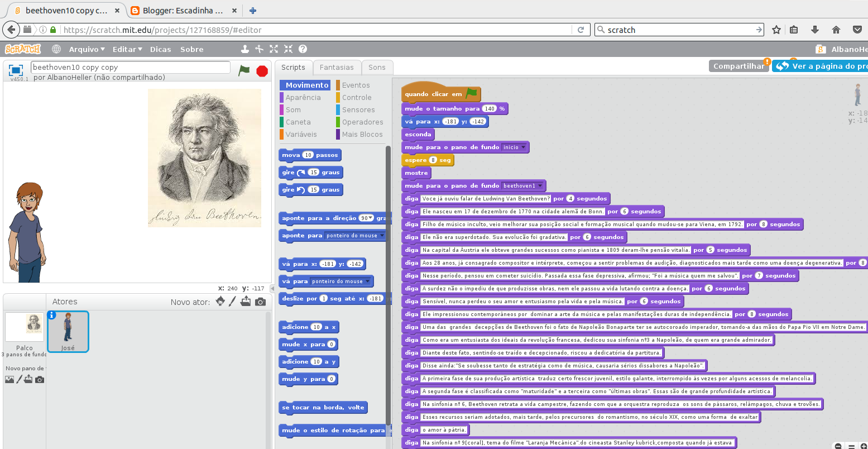Toggle full screen stage mode icon
This screenshot has width=868, height=449.
tap(16, 70)
